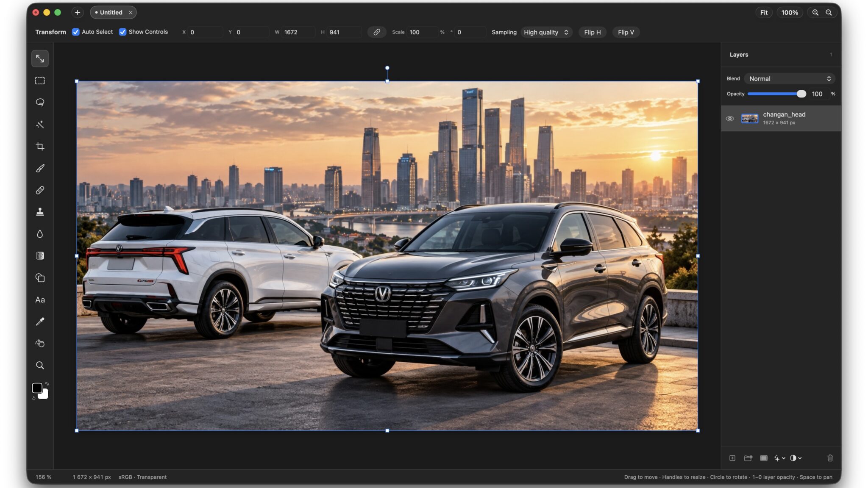
Task: Expand the layer effects sparkle menu
Action: [779, 458]
